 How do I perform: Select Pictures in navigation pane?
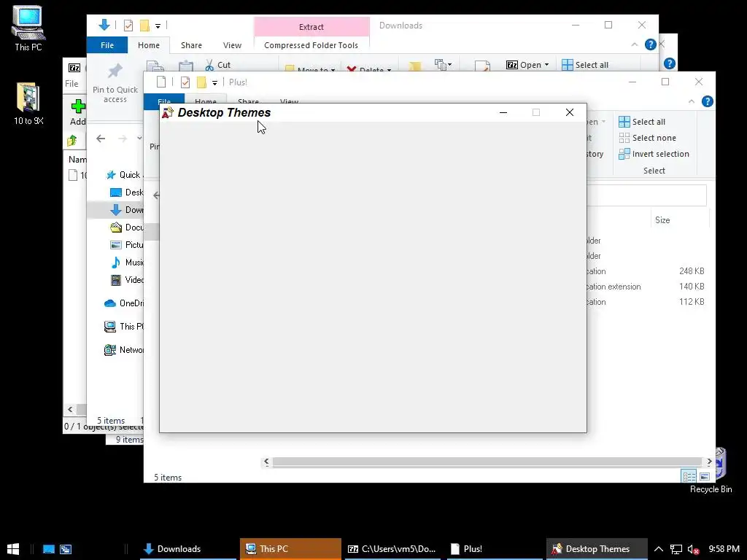coord(126,245)
